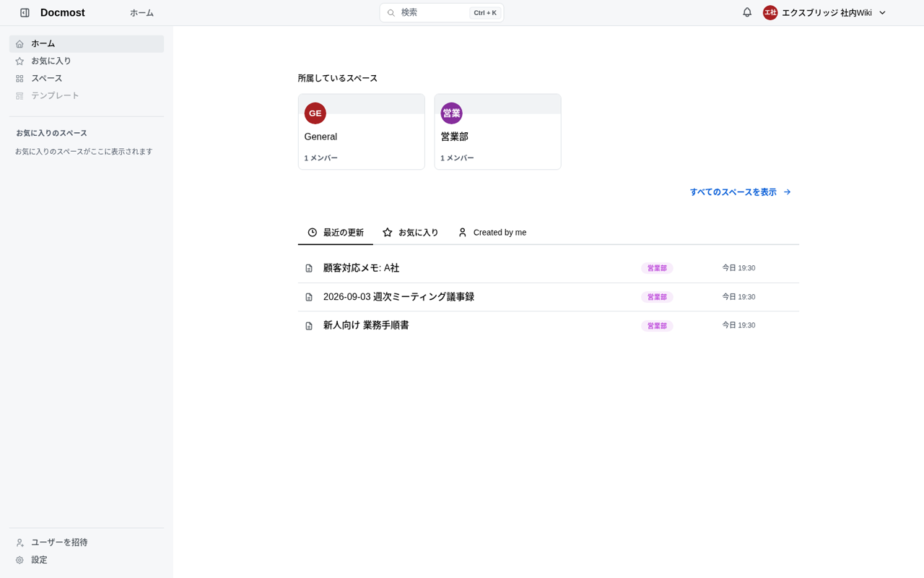Click the page icon beside 新人向け 業務手順書
The width and height of the screenshot is (924, 578).
coord(309,326)
